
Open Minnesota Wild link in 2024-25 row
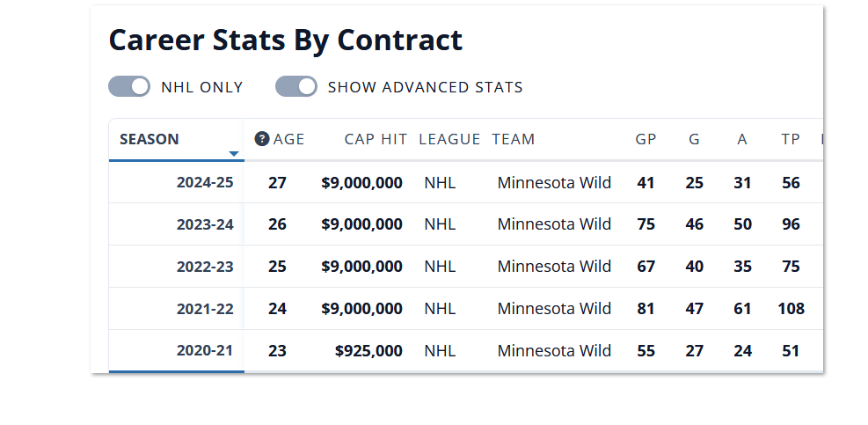[x=554, y=183]
